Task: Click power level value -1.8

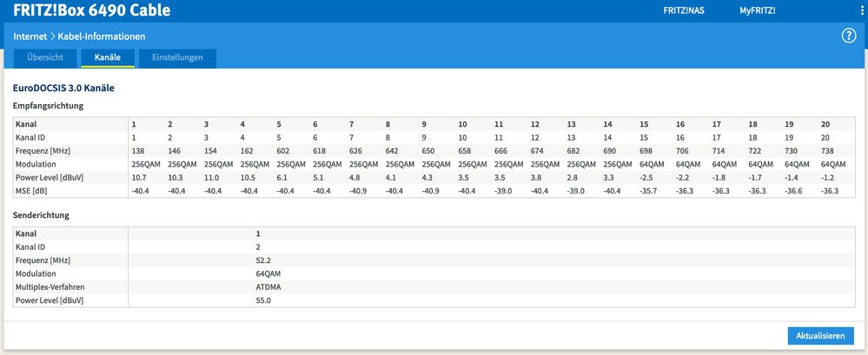Action: (x=719, y=177)
